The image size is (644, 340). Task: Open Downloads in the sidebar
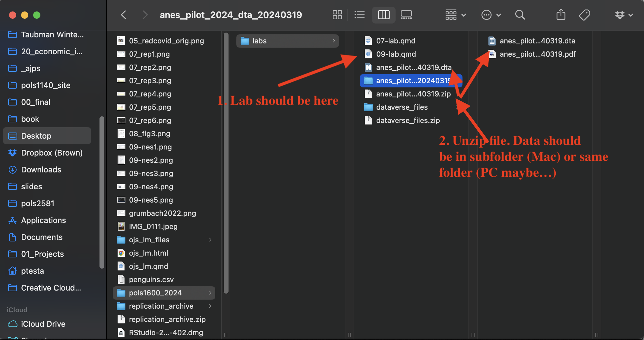pyautogui.click(x=41, y=170)
